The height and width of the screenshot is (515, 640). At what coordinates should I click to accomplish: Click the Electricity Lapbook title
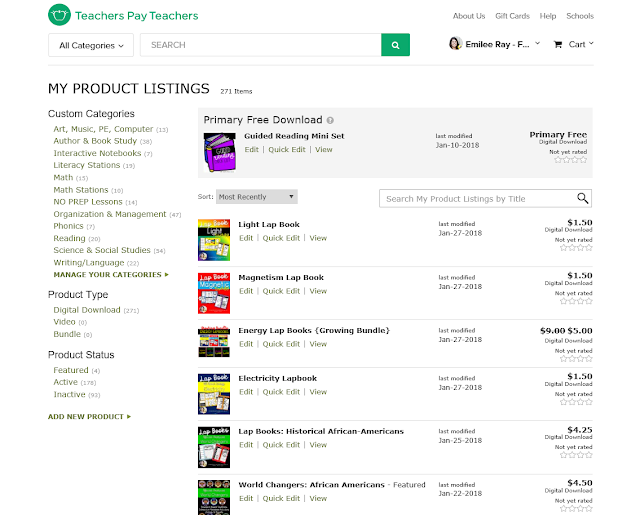[x=278, y=378]
